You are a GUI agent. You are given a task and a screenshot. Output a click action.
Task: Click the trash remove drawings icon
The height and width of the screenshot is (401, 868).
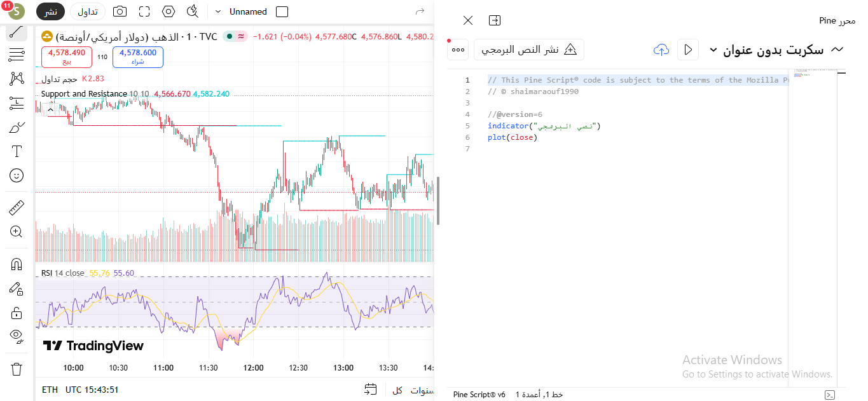coord(17,369)
